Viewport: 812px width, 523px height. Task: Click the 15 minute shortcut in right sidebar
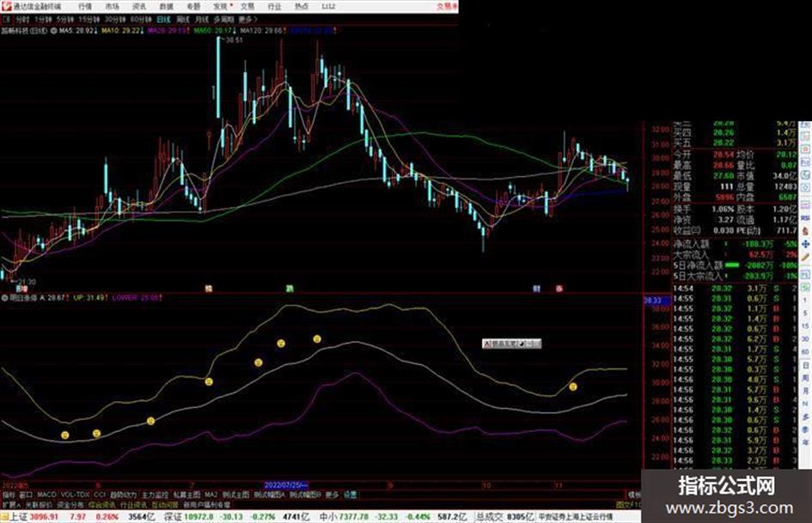click(805, 326)
